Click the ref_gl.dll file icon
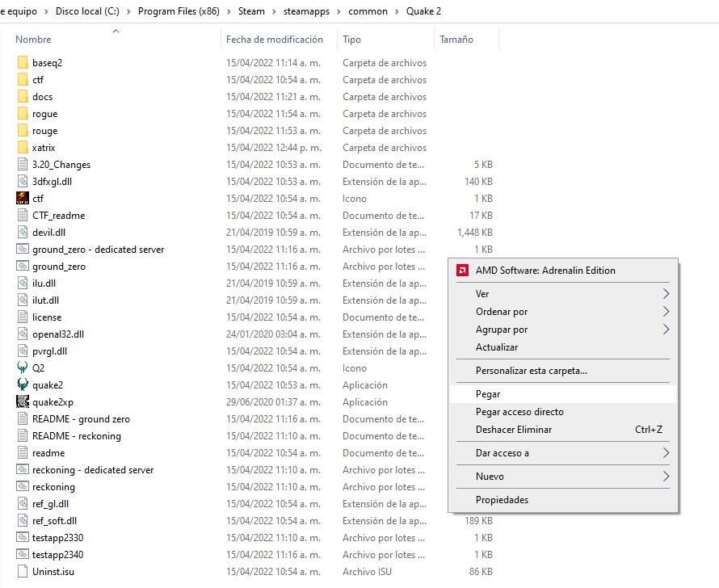 (x=23, y=504)
